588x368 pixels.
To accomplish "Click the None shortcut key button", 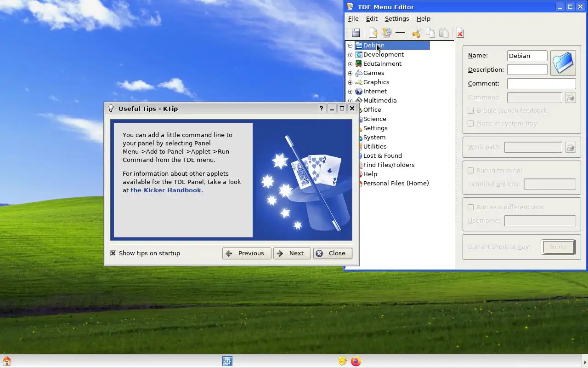I will coord(558,247).
